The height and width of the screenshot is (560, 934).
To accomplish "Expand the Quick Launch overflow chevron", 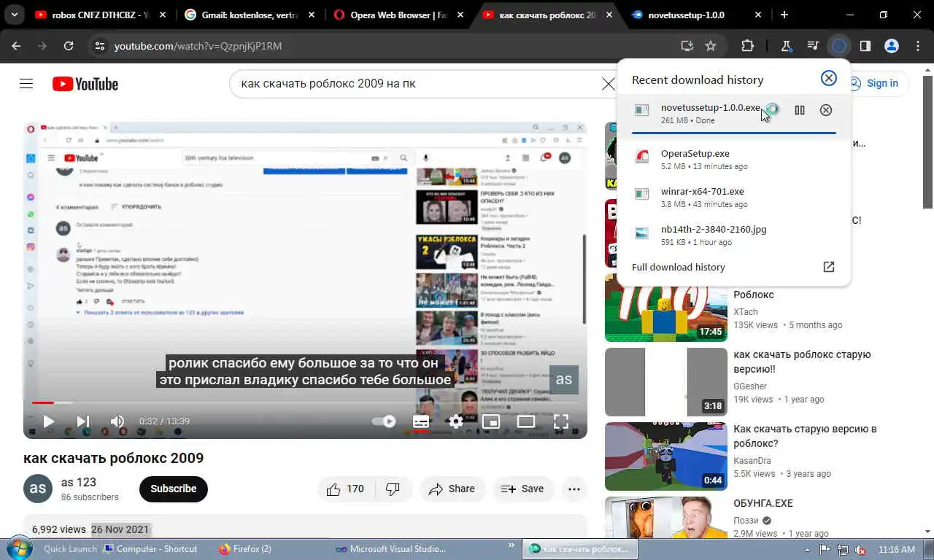I will coord(511,545).
